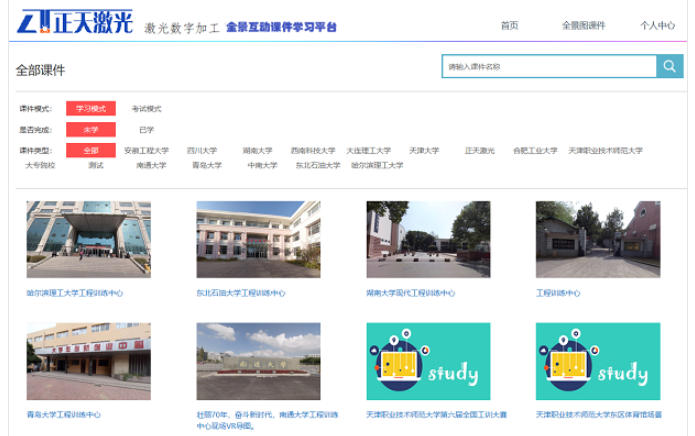The height and width of the screenshot is (436, 695).
Task: Click the 正天激光 logo in the header
Action: (76, 22)
